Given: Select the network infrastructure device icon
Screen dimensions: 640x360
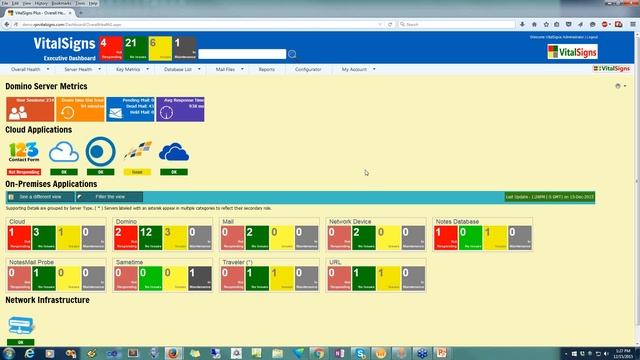Looking at the screenshot, I should (21, 326).
